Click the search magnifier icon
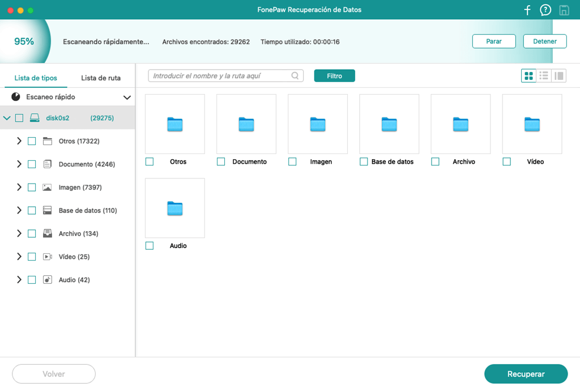 [295, 76]
